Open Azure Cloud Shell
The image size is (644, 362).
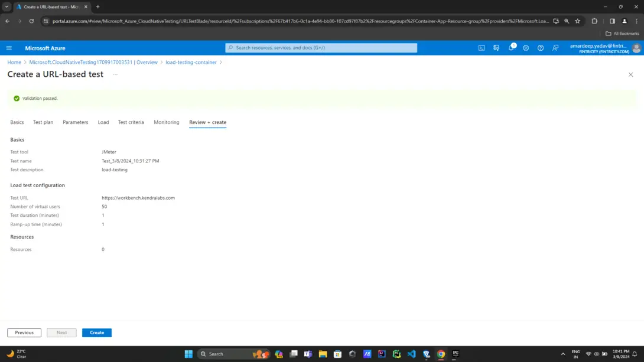point(482,48)
